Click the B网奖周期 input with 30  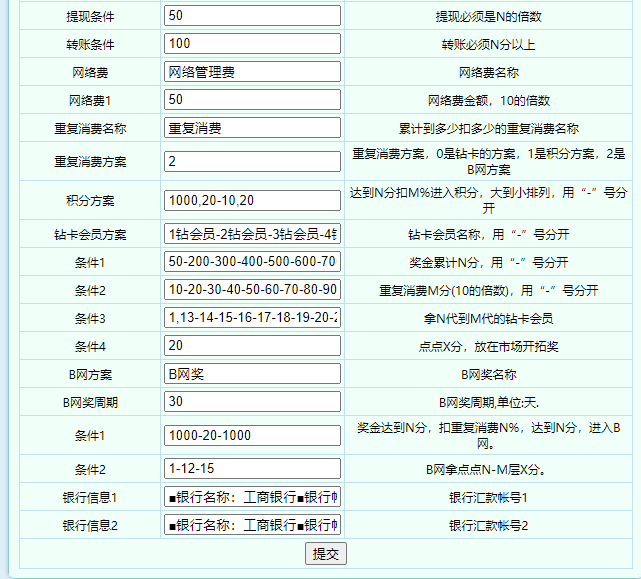tap(252, 402)
